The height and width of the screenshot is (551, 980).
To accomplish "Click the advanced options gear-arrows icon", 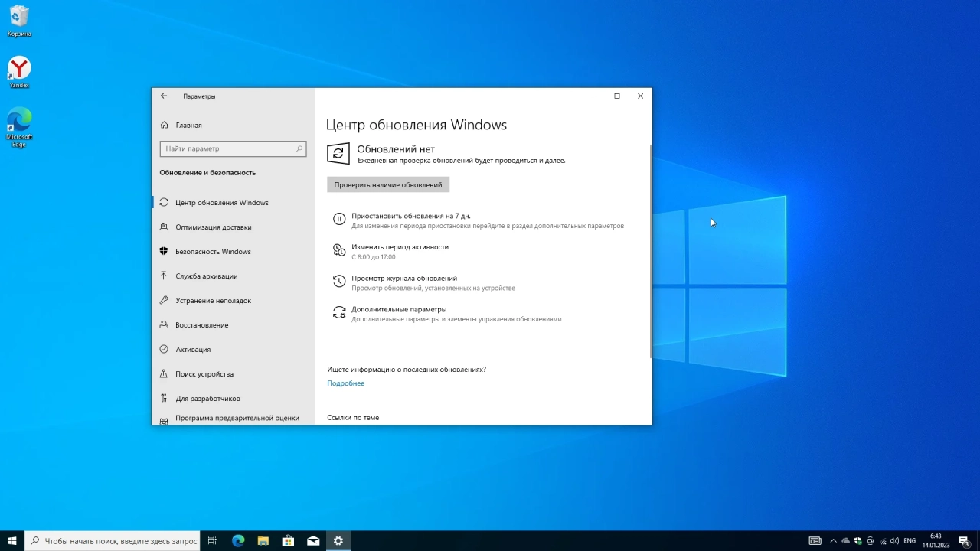I will point(339,312).
